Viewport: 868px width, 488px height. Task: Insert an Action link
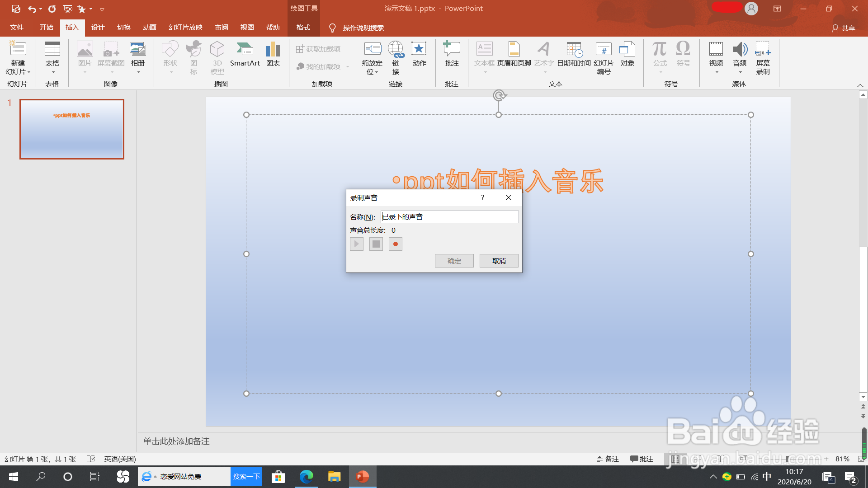(x=419, y=54)
